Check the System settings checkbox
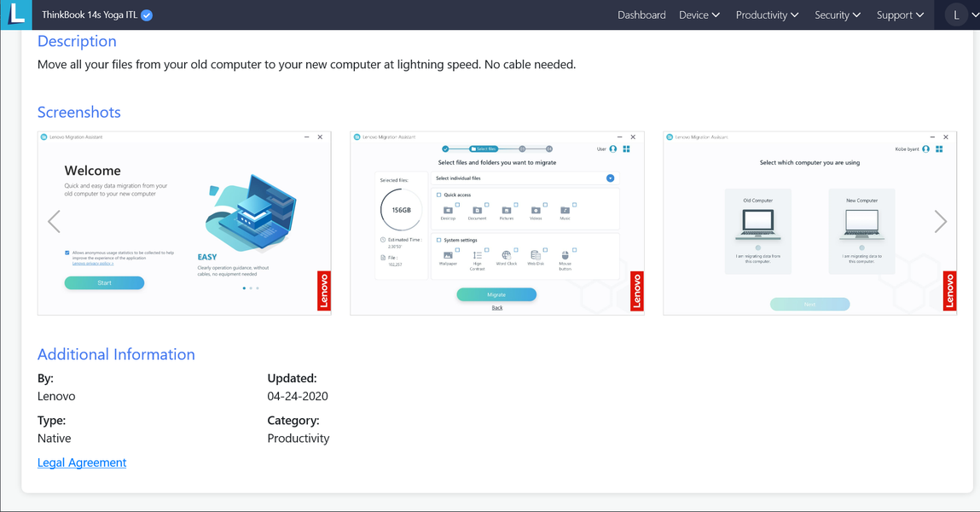 (x=438, y=240)
